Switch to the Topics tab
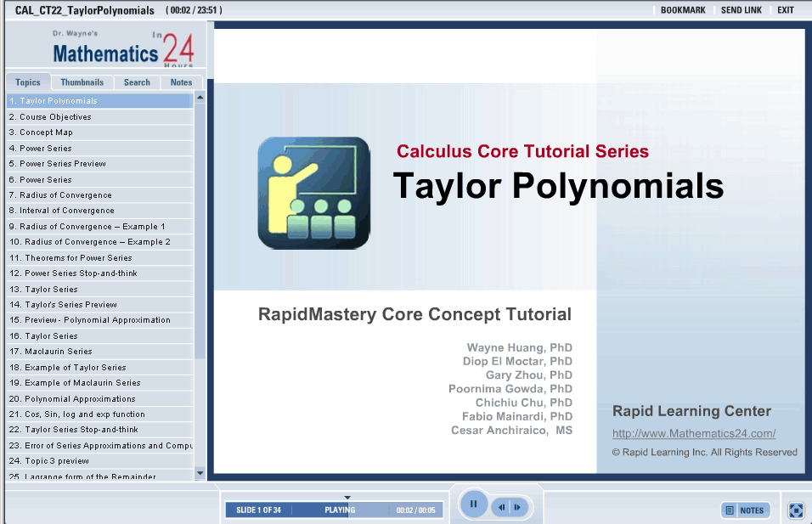The width and height of the screenshot is (812, 524). coord(28,82)
